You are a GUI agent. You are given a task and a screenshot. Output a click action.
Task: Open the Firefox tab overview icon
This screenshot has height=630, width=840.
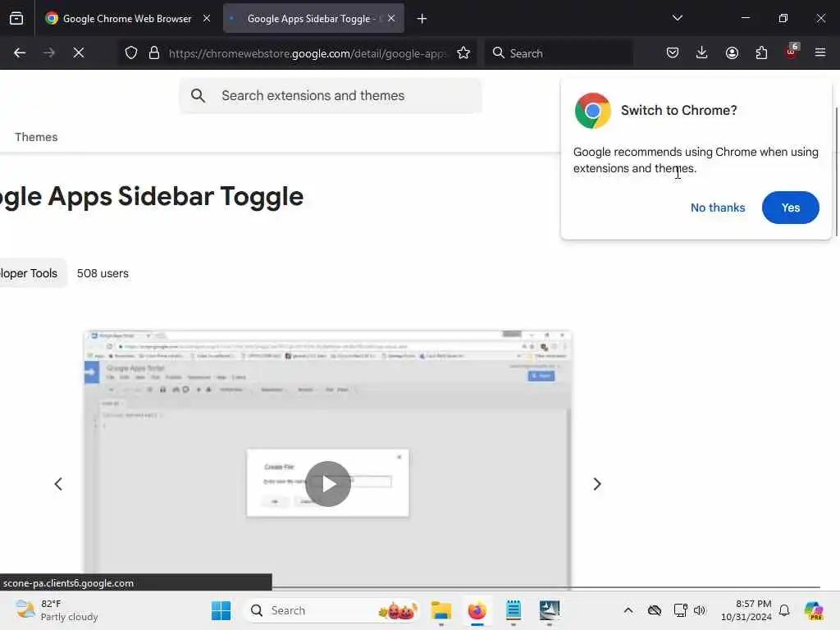16,18
